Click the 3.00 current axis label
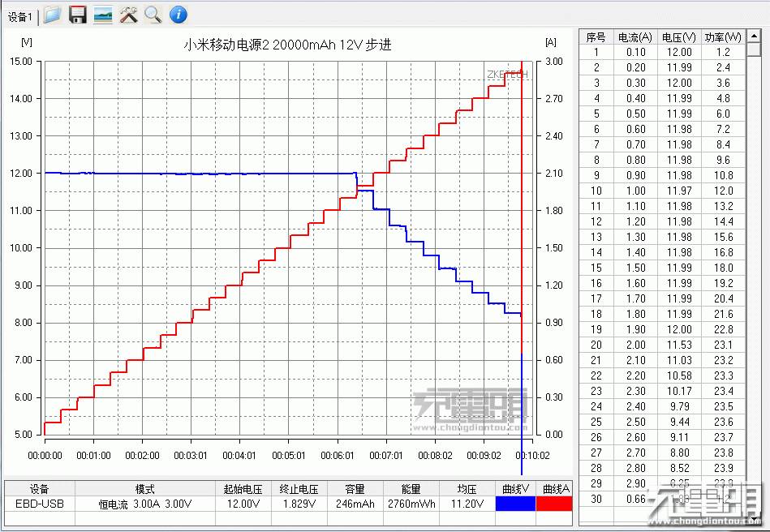 coord(554,62)
